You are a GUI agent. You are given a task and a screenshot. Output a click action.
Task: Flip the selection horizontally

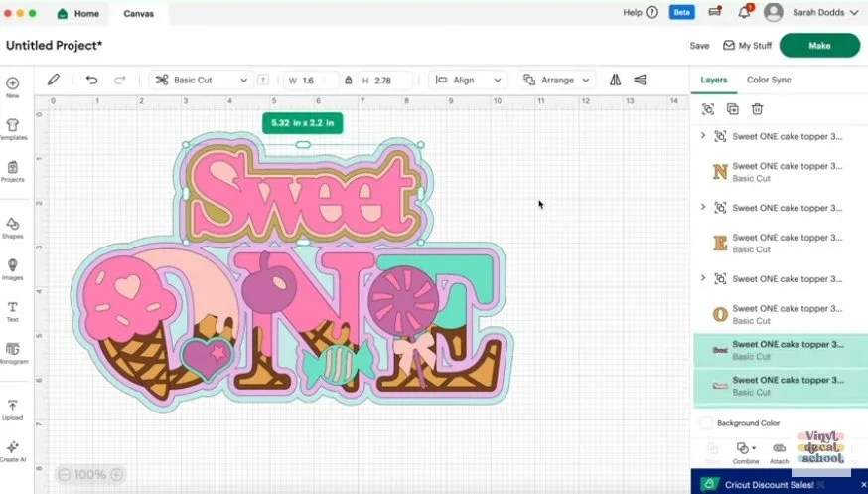click(x=615, y=80)
